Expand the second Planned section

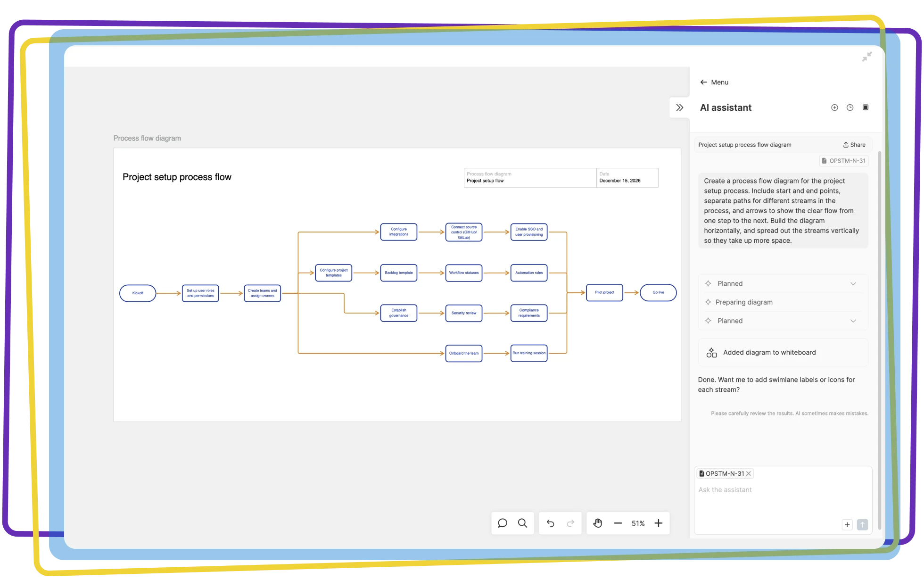click(853, 321)
